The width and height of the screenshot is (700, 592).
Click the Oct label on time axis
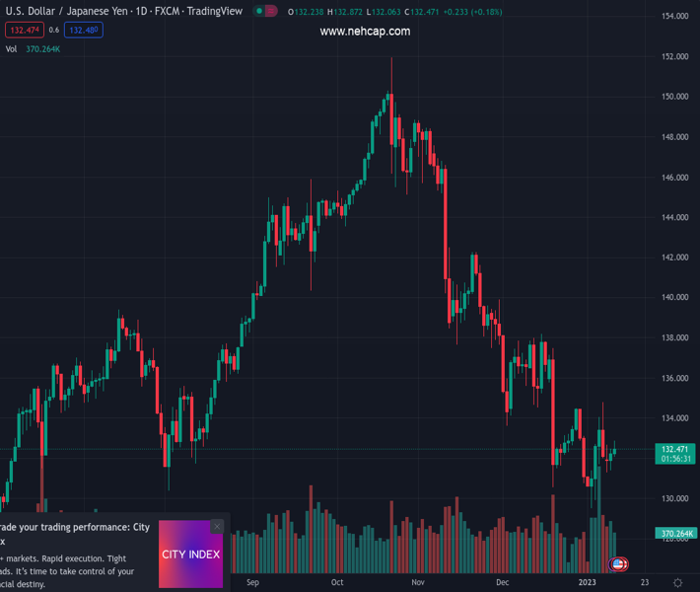[x=337, y=582]
